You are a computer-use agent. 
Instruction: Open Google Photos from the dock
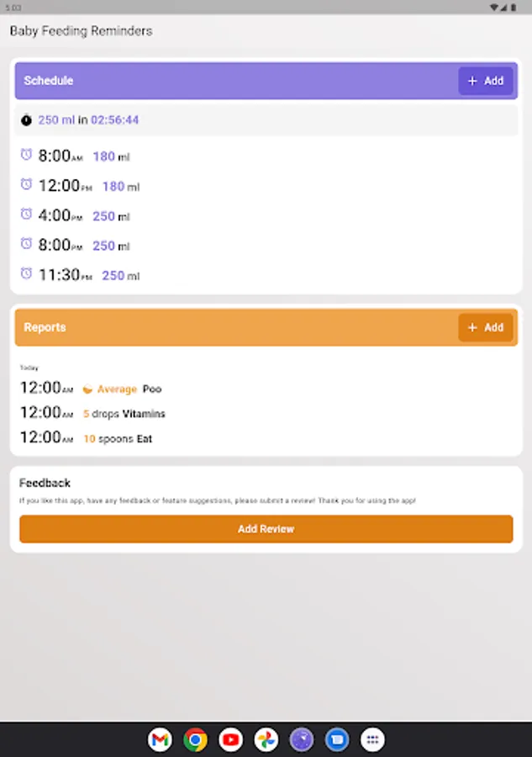click(266, 739)
